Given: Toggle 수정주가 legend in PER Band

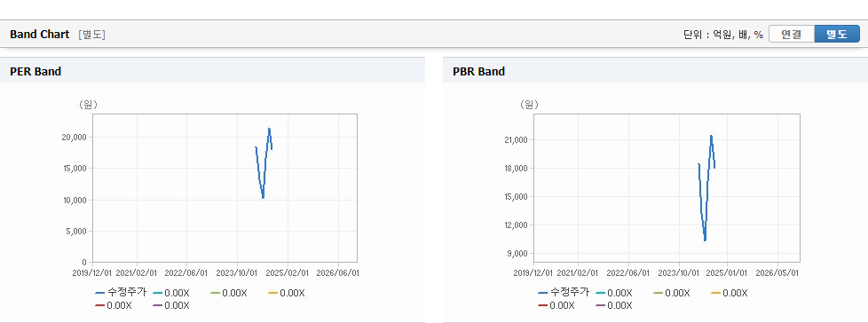Looking at the screenshot, I should click(x=121, y=293).
